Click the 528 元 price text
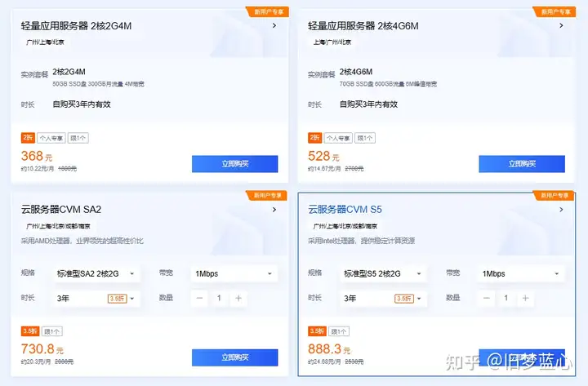The width and height of the screenshot is (588, 386). 323,156
